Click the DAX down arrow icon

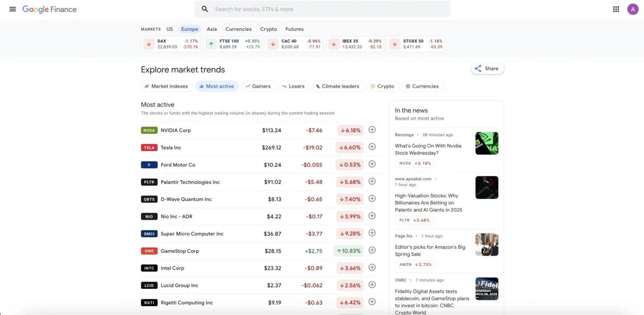point(149,44)
